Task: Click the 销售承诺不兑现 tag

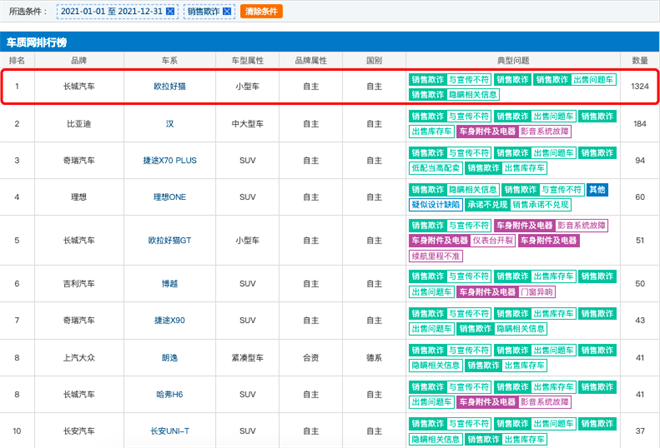Action: (x=540, y=205)
